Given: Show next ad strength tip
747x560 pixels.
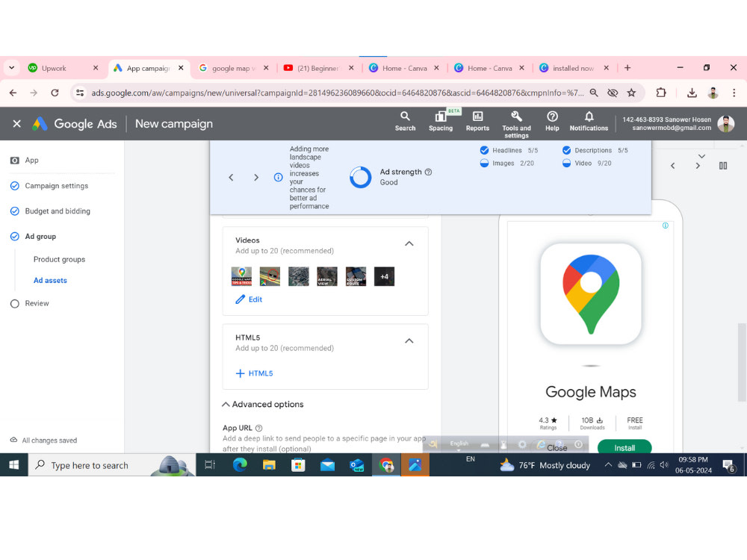Looking at the screenshot, I should [x=256, y=178].
